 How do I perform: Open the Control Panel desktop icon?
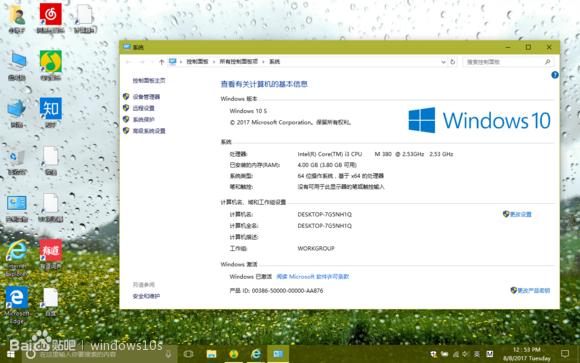(17, 208)
